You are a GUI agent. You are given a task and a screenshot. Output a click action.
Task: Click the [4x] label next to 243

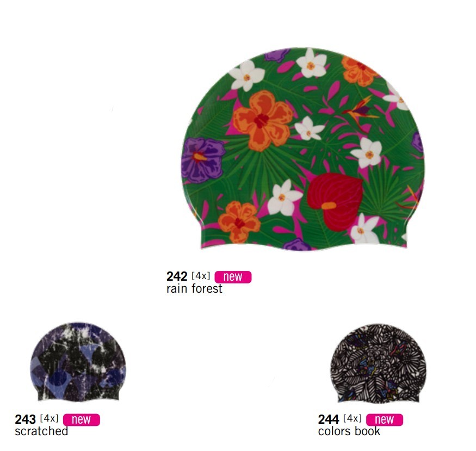tap(49, 418)
